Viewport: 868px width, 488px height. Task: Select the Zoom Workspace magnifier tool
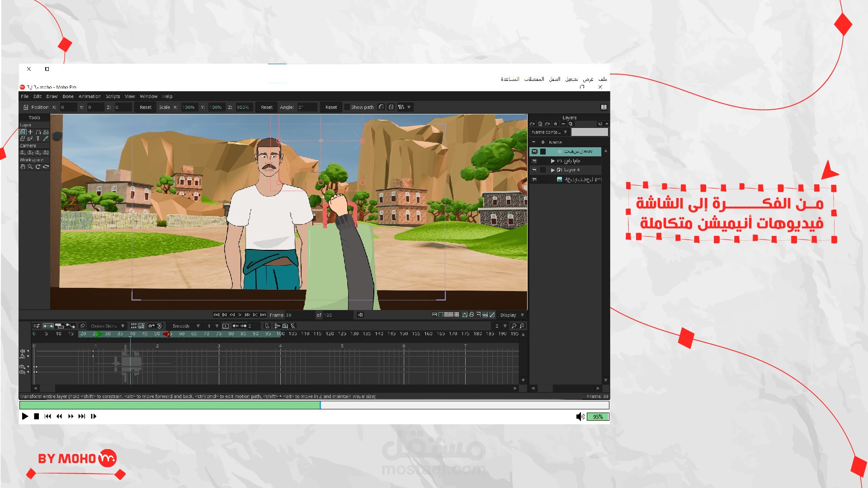30,167
